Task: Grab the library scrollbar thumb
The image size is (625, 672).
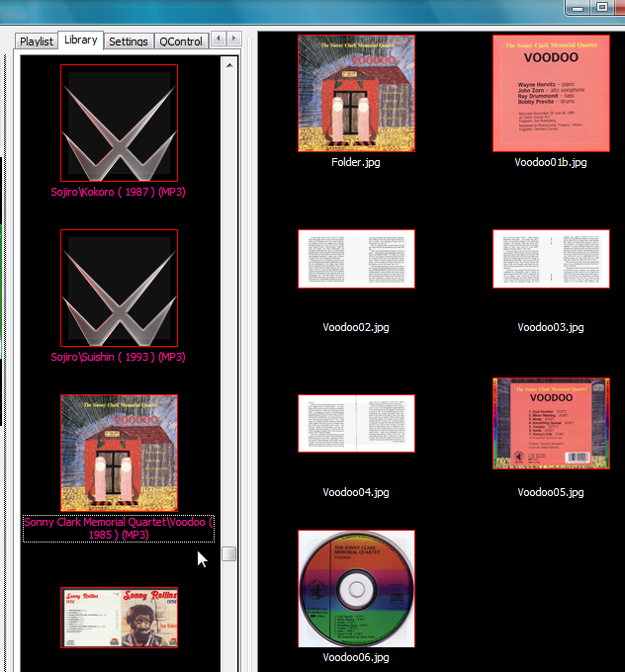Action: click(x=229, y=553)
